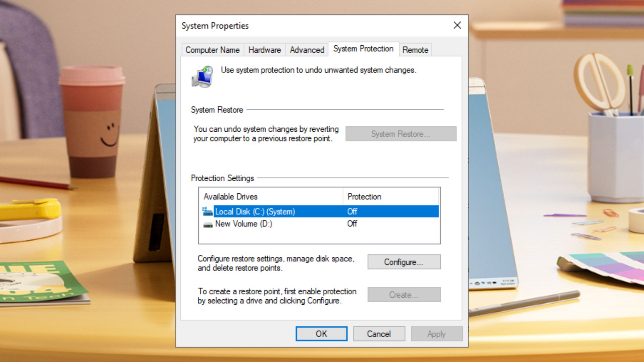Click the Protection column header

391,196
